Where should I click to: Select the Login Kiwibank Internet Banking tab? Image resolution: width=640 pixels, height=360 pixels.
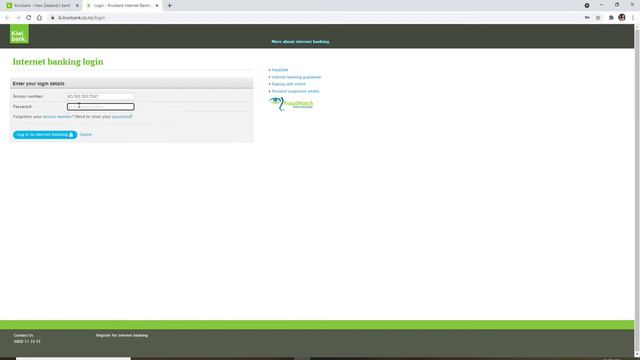[x=122, y=6]
